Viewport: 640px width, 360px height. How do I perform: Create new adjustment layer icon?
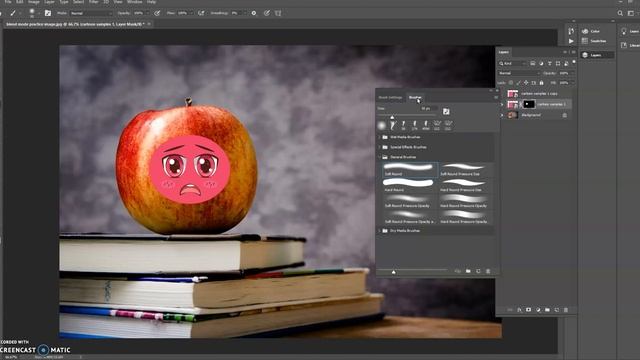click(538, 310)
